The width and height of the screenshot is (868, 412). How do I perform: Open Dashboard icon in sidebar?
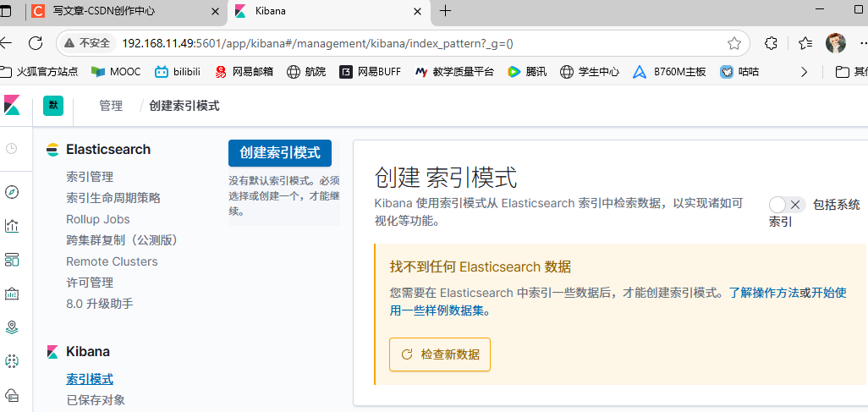click(12, 259)
